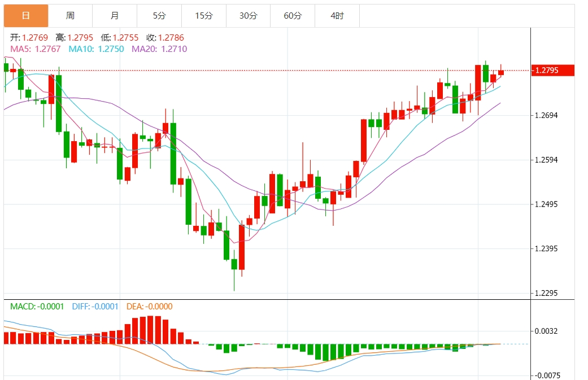This screenshot has width=588, height=380.
Task: Click the 收:1.2786 close price value
Action: [165, 38]
